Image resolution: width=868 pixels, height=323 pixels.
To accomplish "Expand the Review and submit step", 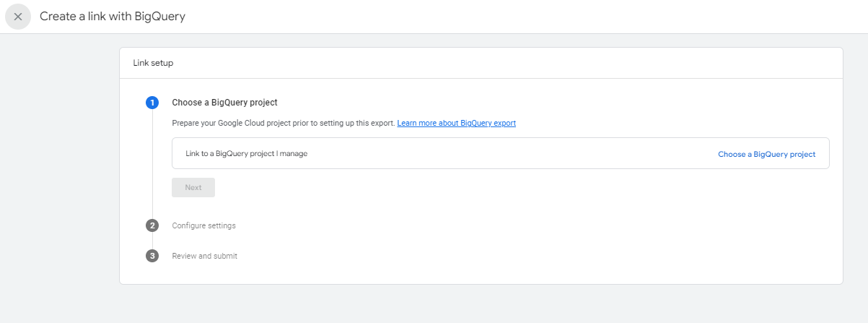I will (204, 256).
